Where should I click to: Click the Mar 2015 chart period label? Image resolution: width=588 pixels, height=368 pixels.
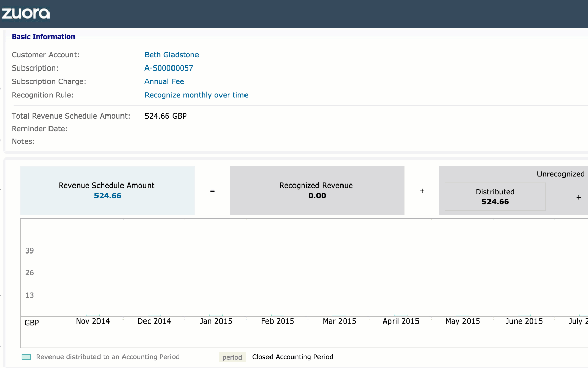tap(339, 321)
